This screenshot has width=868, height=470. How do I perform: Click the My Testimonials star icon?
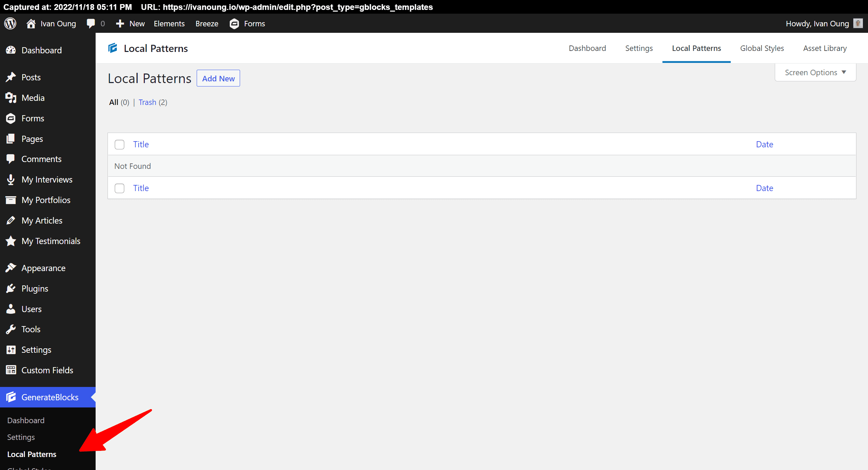pos(11,241)
